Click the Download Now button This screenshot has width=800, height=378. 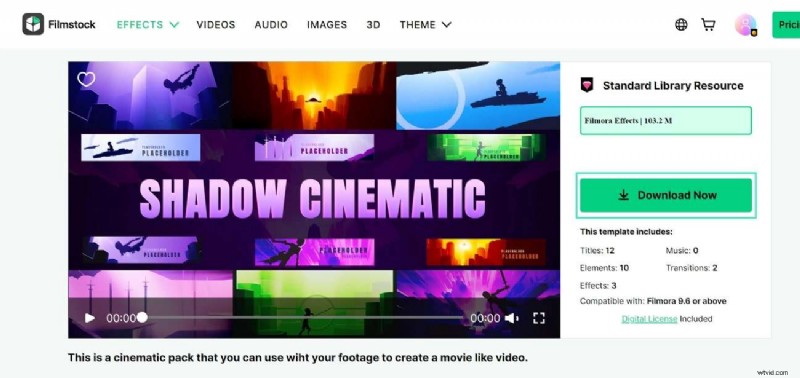click(x=666, y=195)
